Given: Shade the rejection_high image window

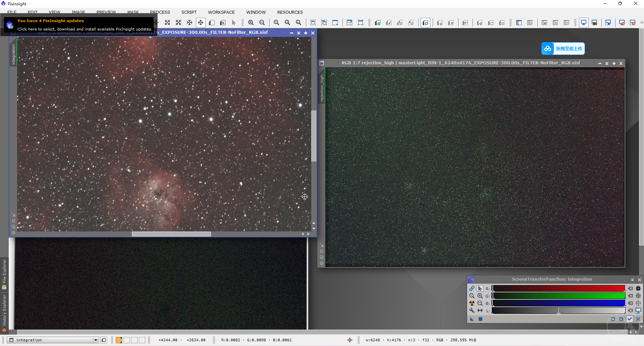Looking at the screenshot, I should (607, 63).
